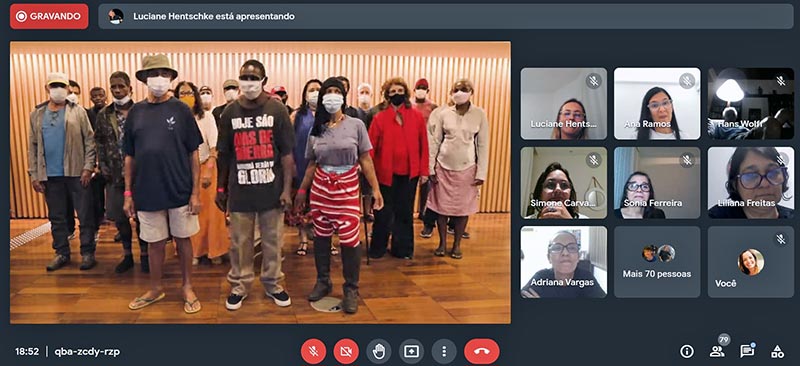800x366 pixels.
Task: Open the three-dot more options menu
Action: coord(444,351)
